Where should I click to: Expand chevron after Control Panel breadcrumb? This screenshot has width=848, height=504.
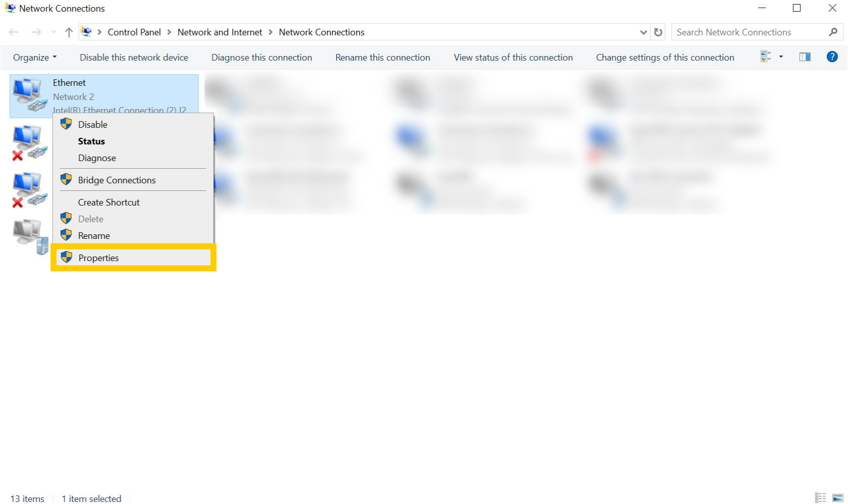pos(169,32)
